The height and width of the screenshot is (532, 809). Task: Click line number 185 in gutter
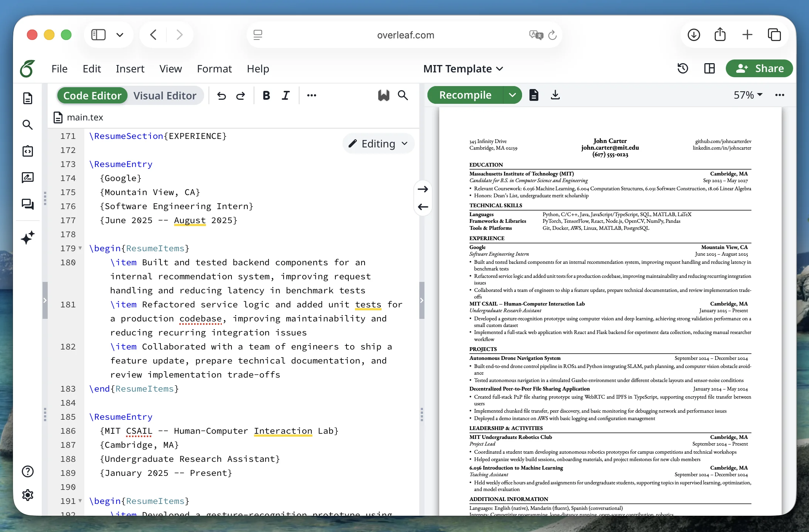click(x=68, y=417)
